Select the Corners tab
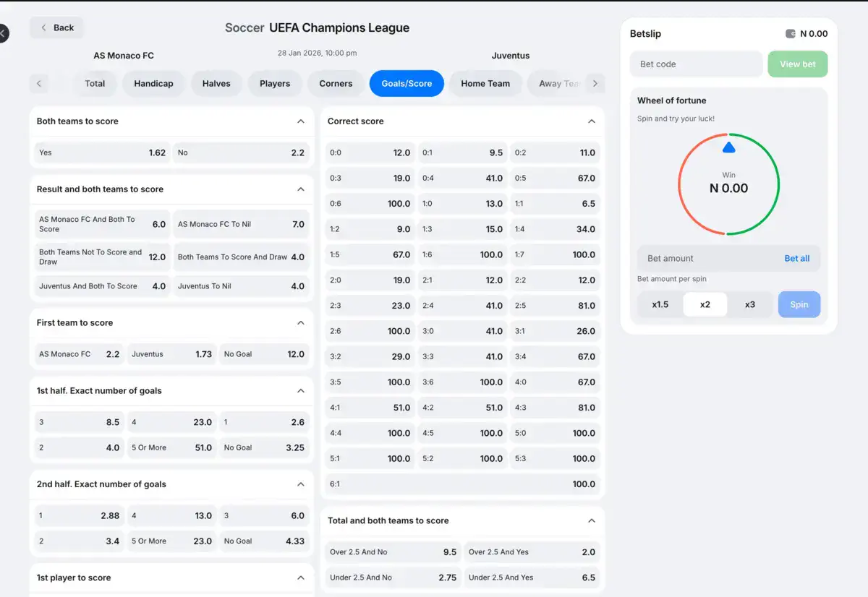Screen dimensions: 868x597 point(336,84)
